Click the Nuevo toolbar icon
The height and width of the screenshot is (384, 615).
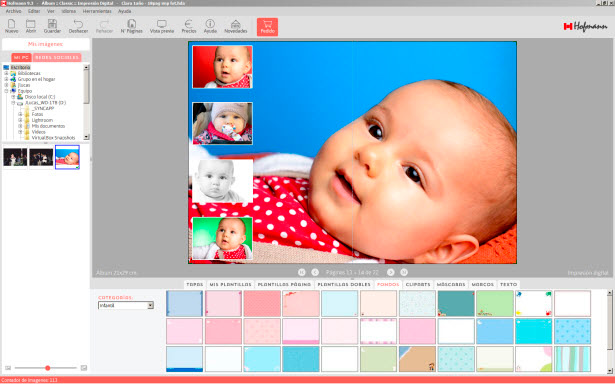pos(12,26)
